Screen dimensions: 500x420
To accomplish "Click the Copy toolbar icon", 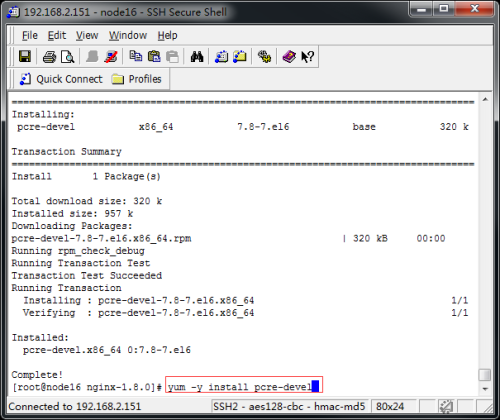I will pyautogui.click(x=135, y=56).
